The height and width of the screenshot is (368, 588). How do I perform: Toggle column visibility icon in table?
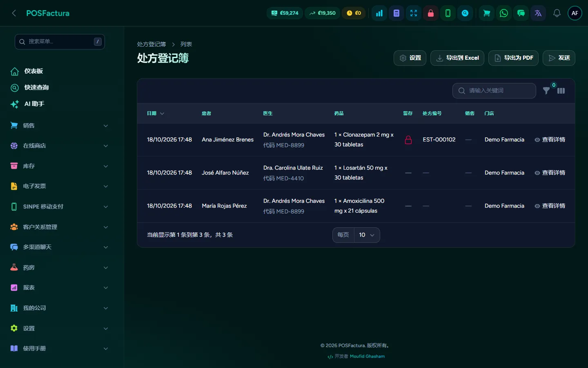561,91
